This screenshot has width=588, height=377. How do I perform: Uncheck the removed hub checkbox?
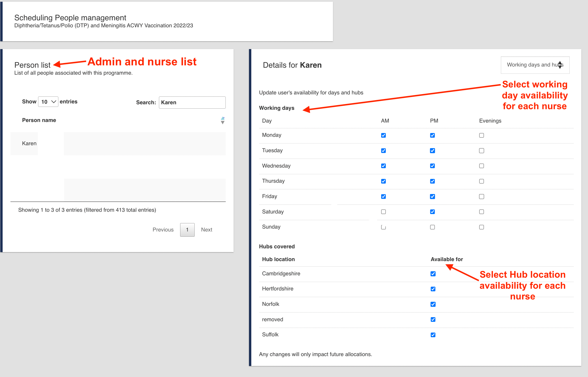[433, 319]
